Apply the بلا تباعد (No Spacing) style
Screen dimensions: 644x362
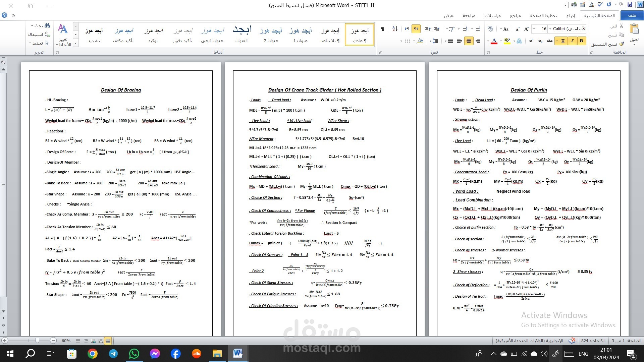pyautogui.click(x=330, y=35)
